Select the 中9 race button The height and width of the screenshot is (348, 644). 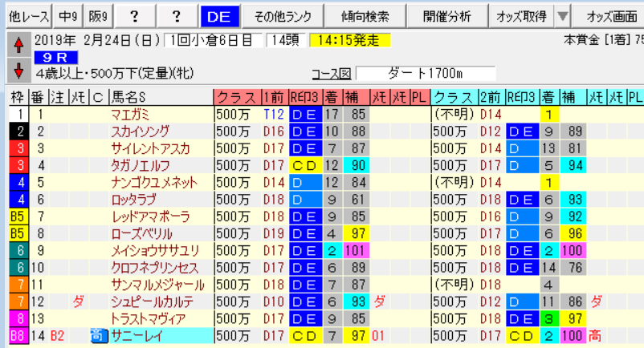click(x=67, y=17)
